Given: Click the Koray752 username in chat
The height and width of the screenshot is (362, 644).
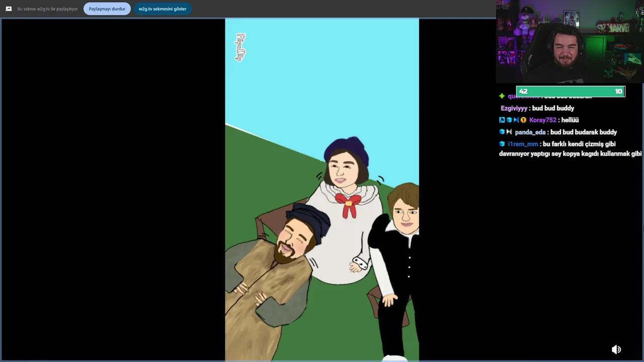Looking at the screenshot, I should (543, 120).
